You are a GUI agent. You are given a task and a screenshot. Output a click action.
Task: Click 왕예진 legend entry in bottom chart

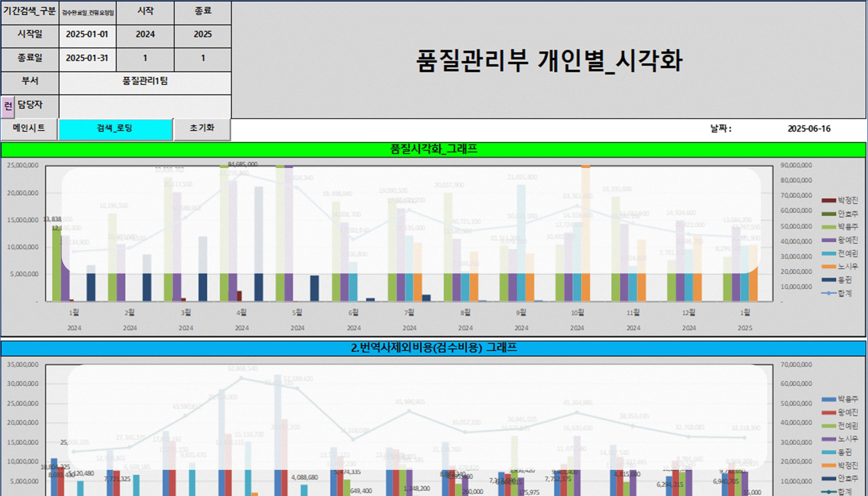coord(840,413)
